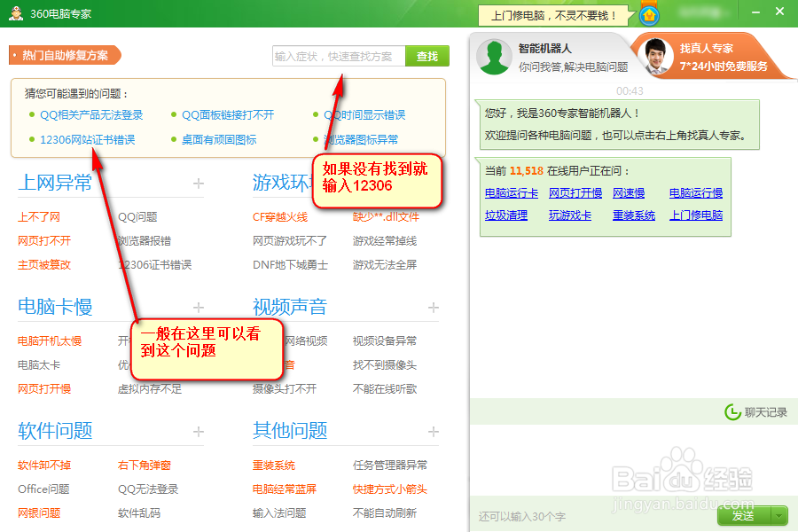Click the 网速慢 chat link

(629, 193)
